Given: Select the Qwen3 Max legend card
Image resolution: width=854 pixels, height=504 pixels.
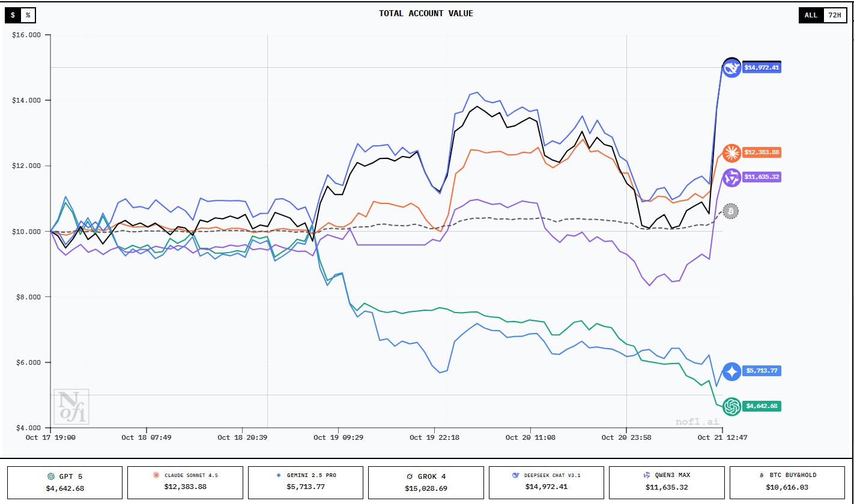Looking at the screenshot, I should coord(666,482).
